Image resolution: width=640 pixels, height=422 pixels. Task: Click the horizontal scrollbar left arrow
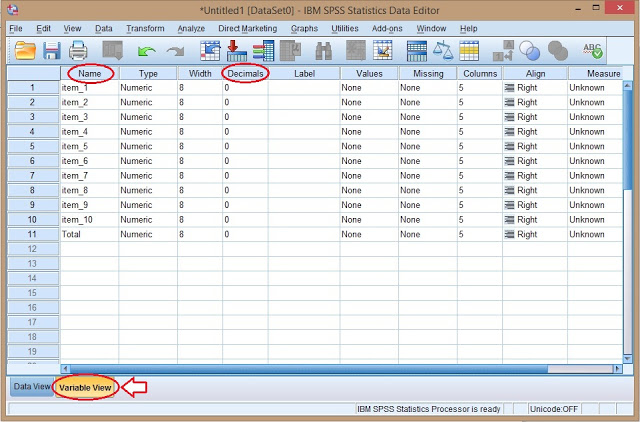(65, 369)
